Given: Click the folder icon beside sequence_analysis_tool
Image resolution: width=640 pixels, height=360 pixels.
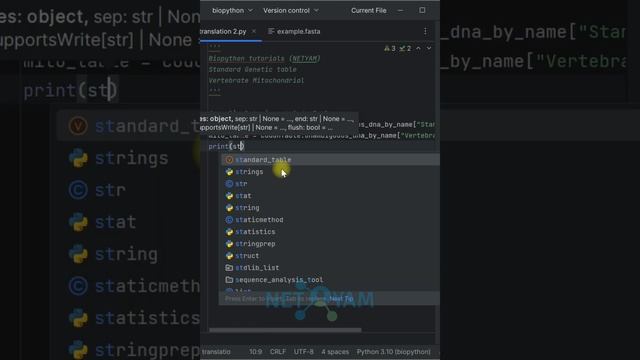Looking at the screenshot, I should click(229, 280).
